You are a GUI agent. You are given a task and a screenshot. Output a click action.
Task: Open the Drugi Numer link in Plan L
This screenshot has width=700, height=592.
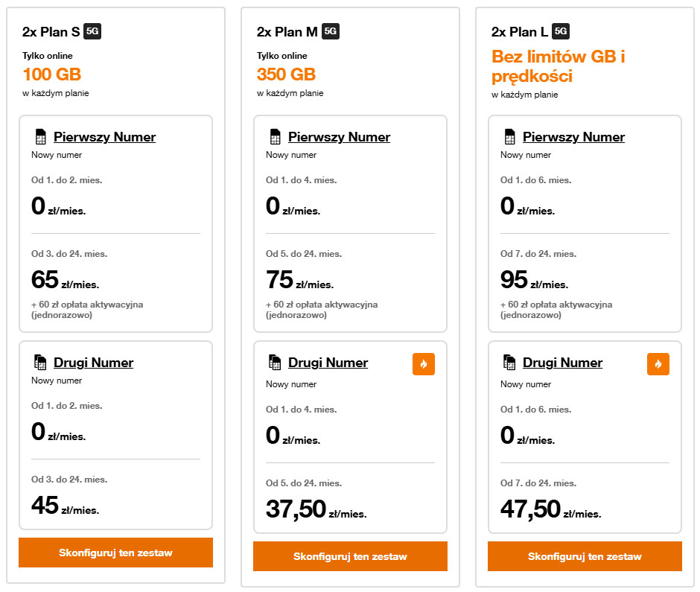coord(562,363)
